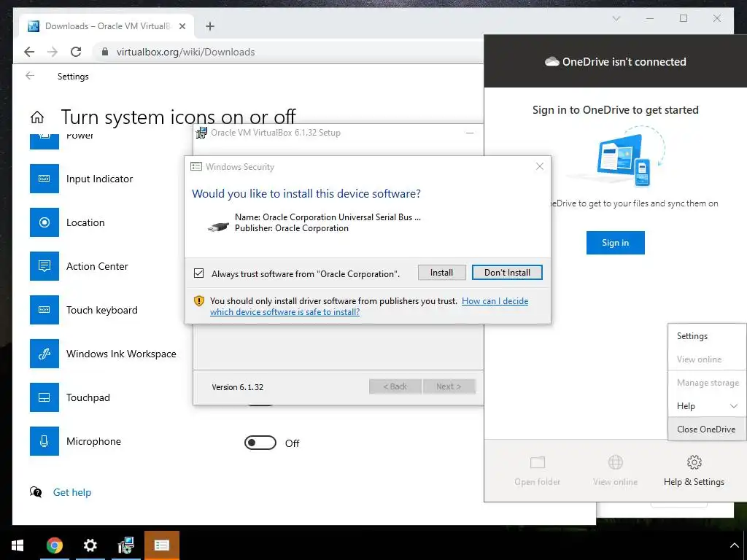Click the Install button in Windows Security
The width and height of the screenshot is (747, 560).
coord(441,273)
